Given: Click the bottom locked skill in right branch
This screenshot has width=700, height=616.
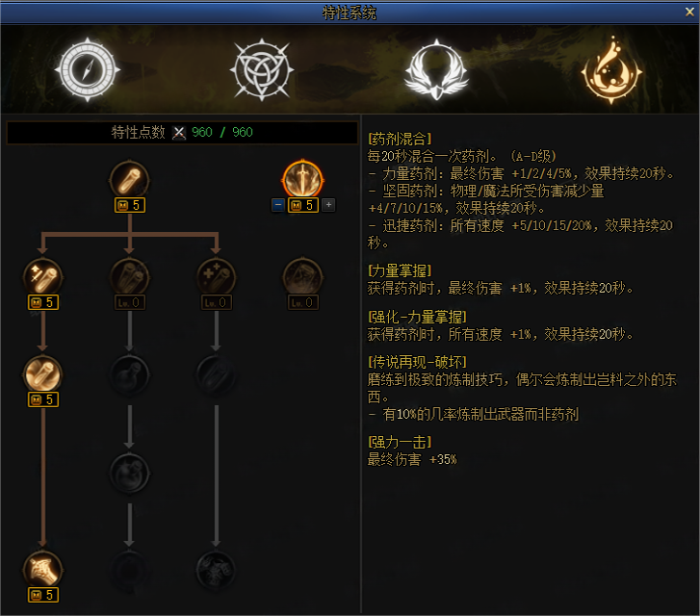Looking at the screenshot, I should tap(216, 570).
